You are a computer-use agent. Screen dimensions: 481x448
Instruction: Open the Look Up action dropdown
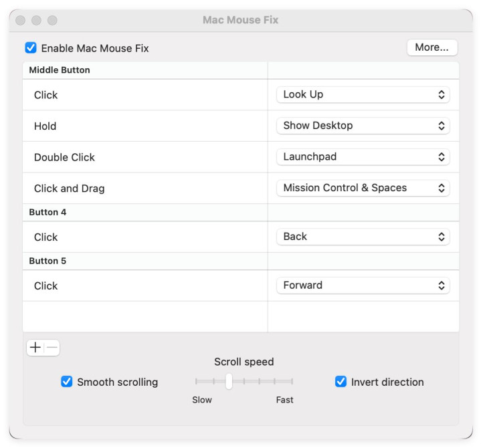[x=363, y=95]
